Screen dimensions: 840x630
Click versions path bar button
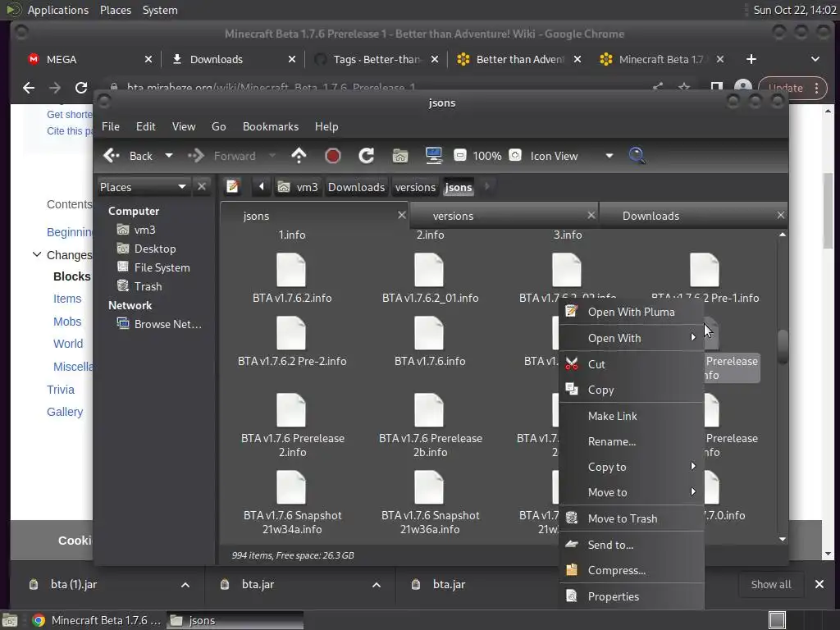pos(415,187)
